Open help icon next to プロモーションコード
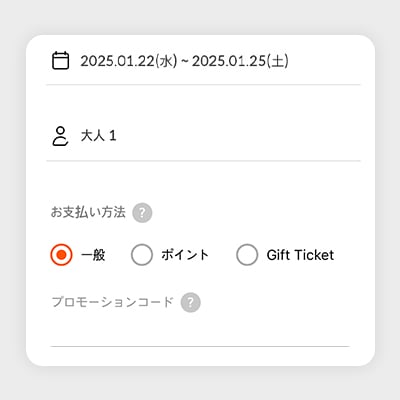Viewport: 400px width, 400px height. click(191, 302)
